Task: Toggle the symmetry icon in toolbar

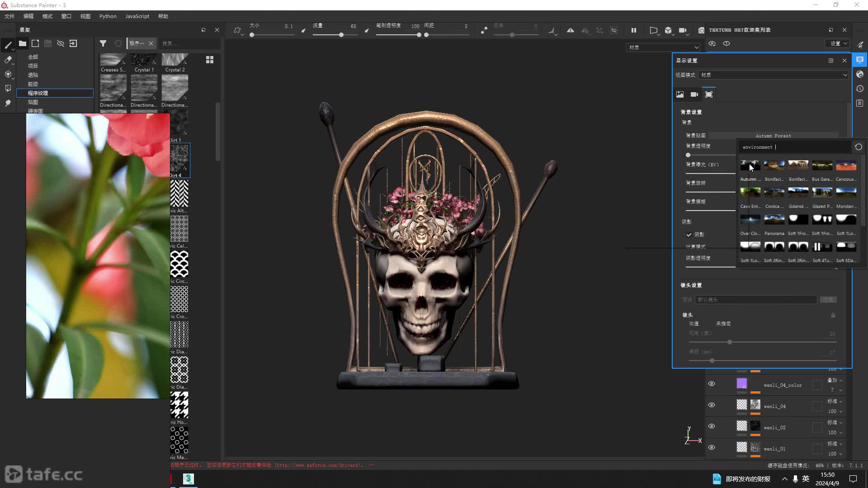Action: [571, 30]
